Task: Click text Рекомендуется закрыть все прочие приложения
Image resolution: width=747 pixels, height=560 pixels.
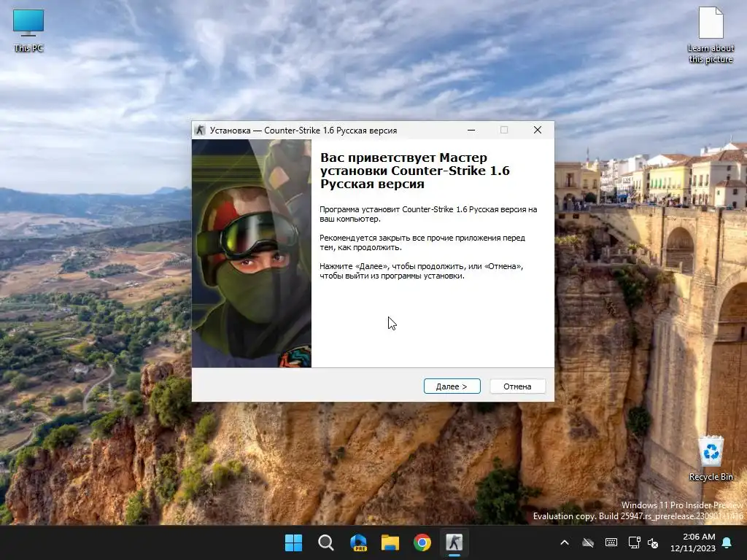Action: click(422, 242)
